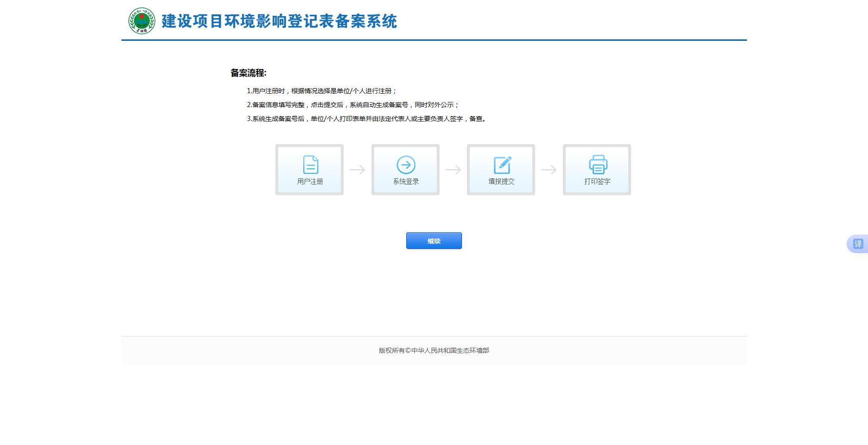Select the 打印签字 step label
This screenshot has height=445, width=868.
(597, 182)
